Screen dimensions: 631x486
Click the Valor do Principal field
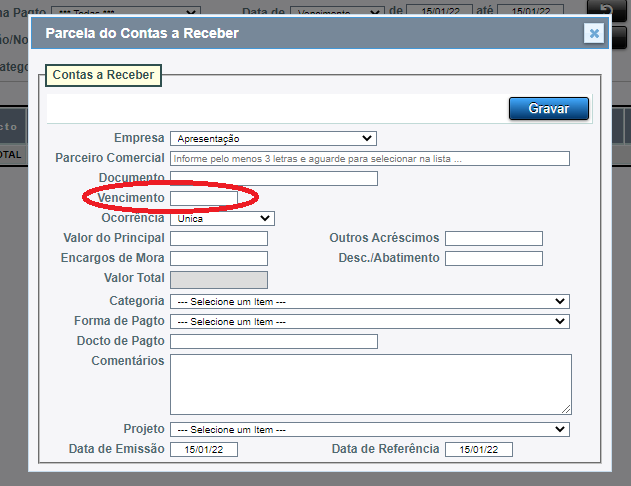(x=219, y=238)
